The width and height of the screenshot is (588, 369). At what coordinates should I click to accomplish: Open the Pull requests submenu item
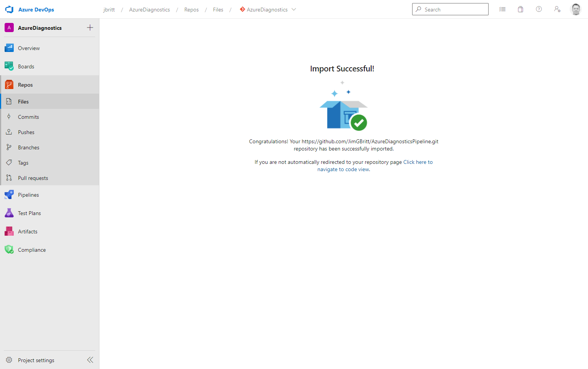(33, 178)
